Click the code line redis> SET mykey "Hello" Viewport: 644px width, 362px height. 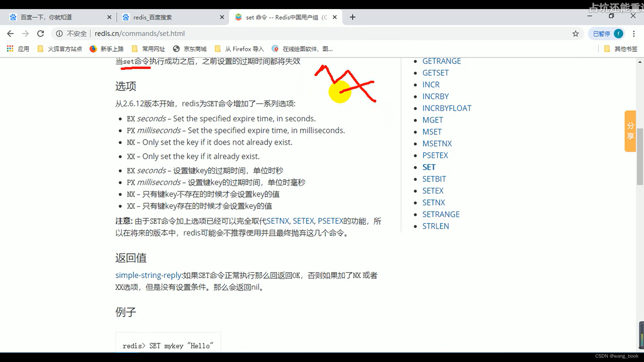coord(168,346)
